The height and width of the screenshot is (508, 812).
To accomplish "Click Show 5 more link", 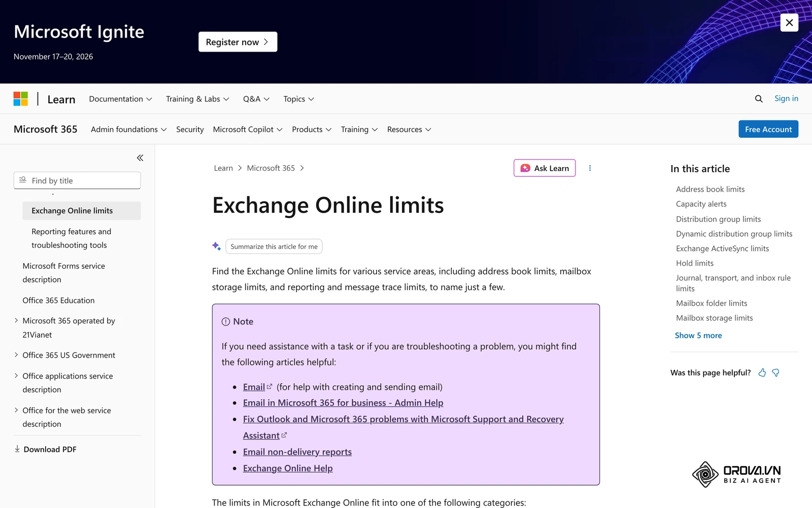I will click(x=698, y=335).
